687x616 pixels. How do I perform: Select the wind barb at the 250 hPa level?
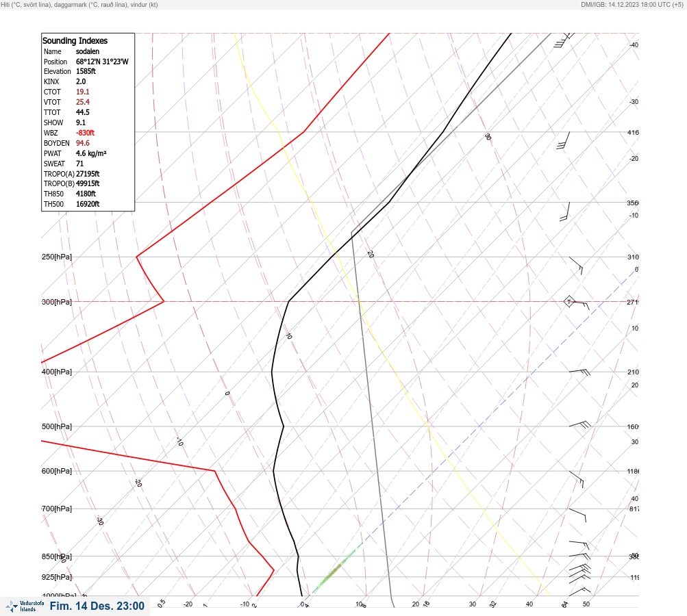(577, 266)
